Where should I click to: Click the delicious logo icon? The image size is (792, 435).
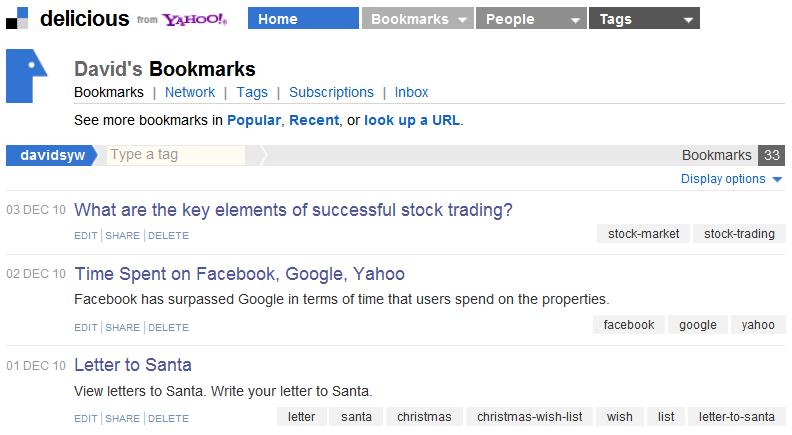coord(17,18)
